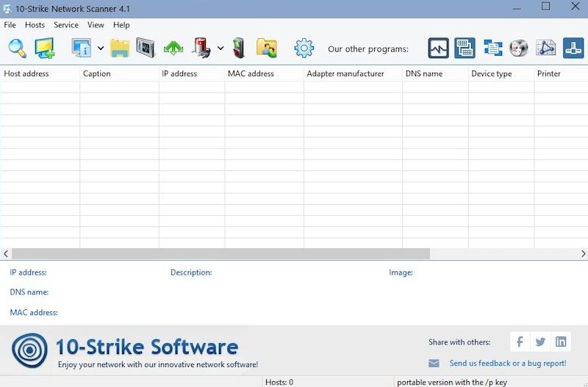
Task: Open settings with the gear icon
Action: click(304, 48)
